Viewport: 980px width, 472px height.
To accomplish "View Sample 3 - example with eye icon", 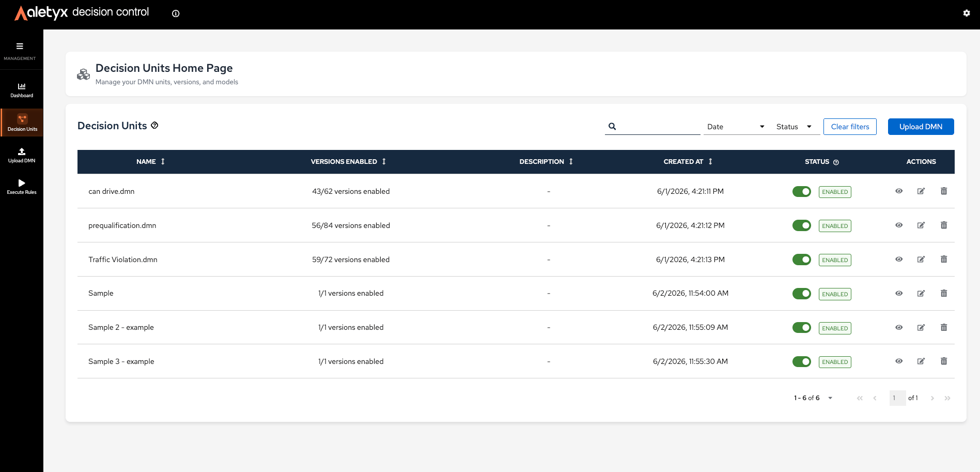I will click(899, 361).
